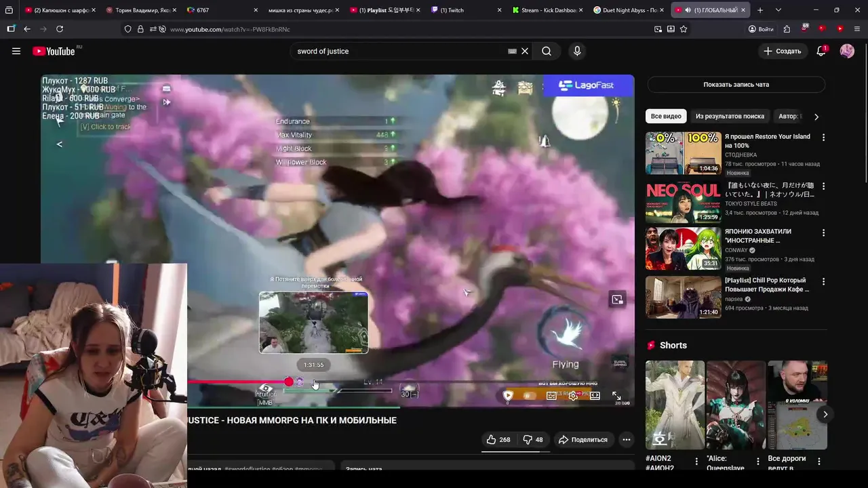Click the red playhead on the progress bar
Screen dimensions: 868x488
[x=289, y=382]
